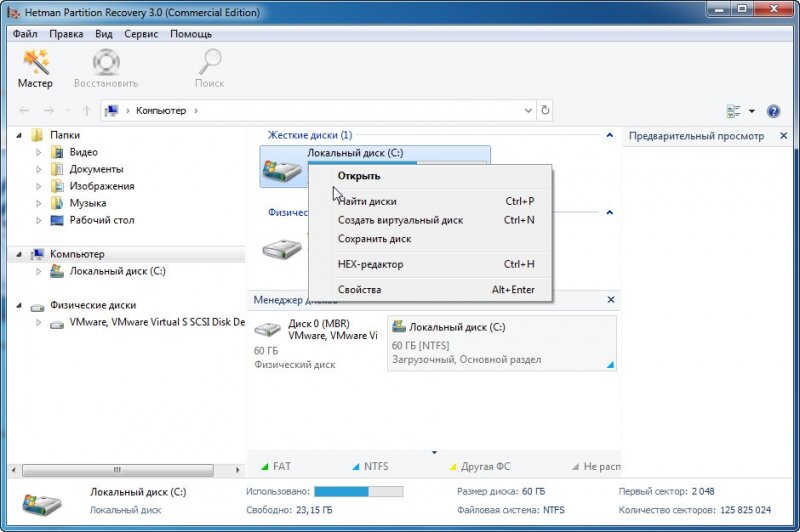The width and height of the screenshot is (800, 532).
Task: Select Локальный диск (C:) partition in disk manager
Action: (x=502, y=343)
